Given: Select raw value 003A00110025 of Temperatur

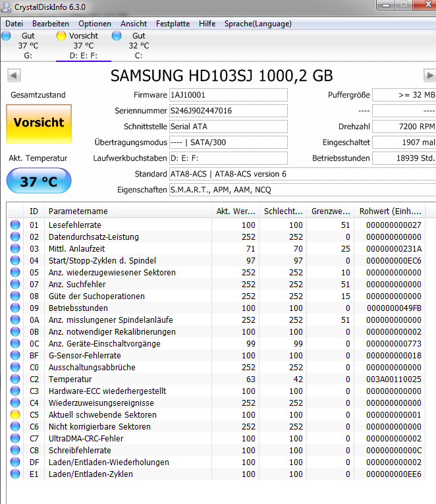Looking at the screenshot, I should 394,379.
